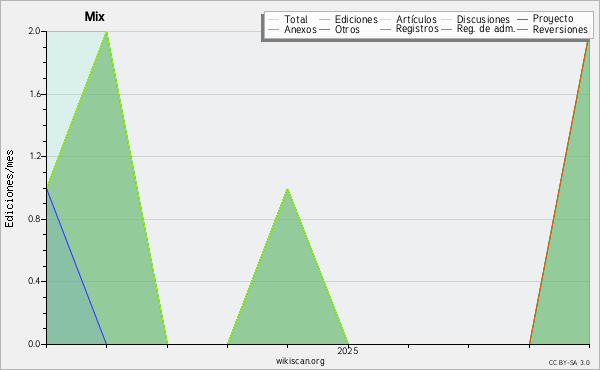Click the 1.2 y-axis value
Screen dimensions: 600x370
[34, 156]
